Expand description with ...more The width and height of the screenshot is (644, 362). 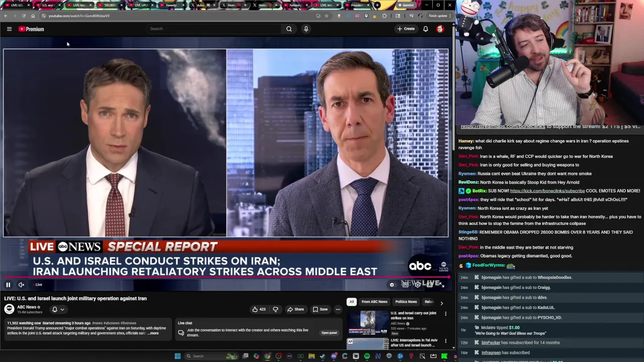click(x=153, y=333)
